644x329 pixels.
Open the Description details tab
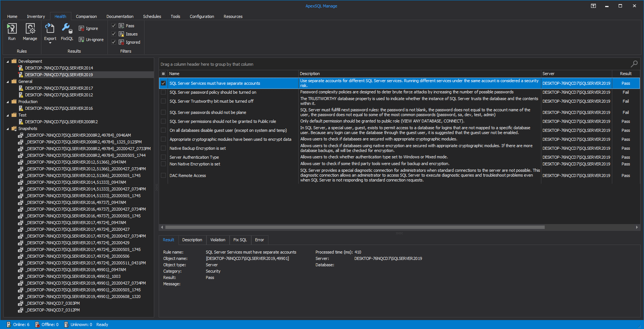(x=192, y=240)
